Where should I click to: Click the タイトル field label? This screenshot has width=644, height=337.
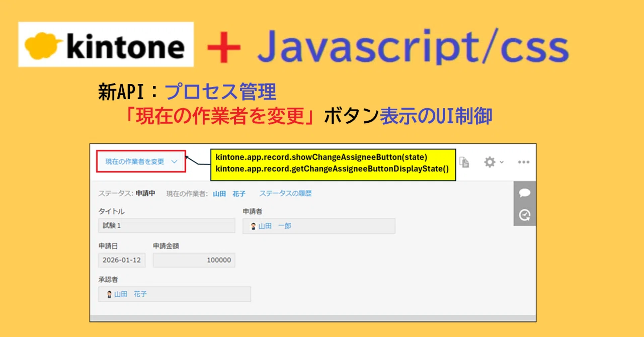[112, 211]
